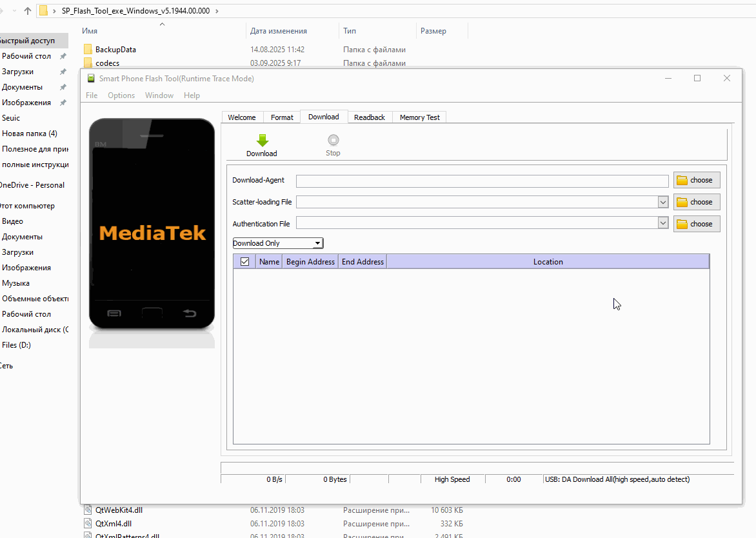
Task: Switch to the Memory Test tab
Action: coord(419,117)
